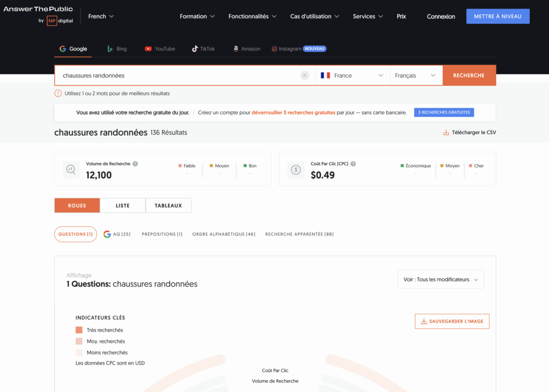Image resolution: width=549 pixels, height=392 pixels.
Task: Click the Bon volume legend
Action: 250,166
